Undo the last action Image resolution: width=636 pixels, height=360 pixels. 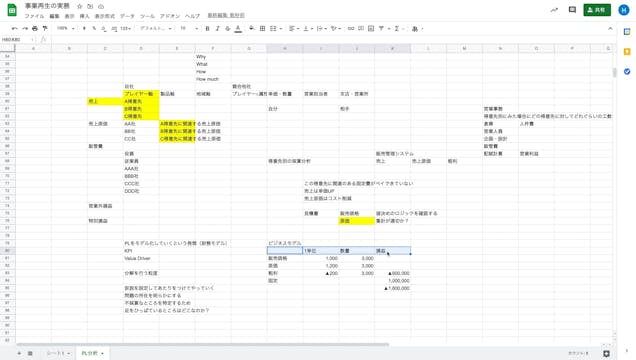coord(15,28)
